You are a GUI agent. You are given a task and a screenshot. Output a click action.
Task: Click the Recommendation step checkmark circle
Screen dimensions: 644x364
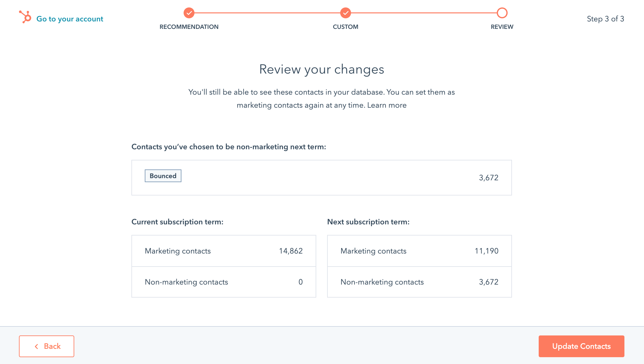pos(189,13)
